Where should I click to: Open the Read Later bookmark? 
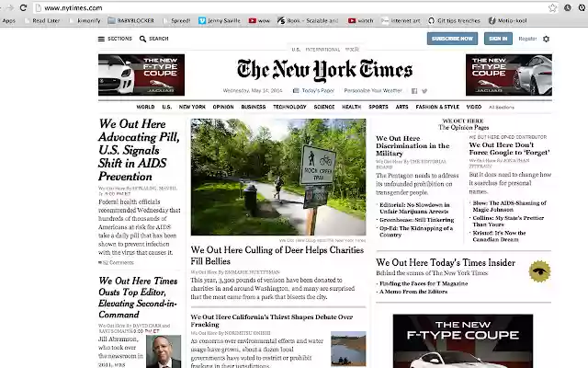tap(42, 20)
